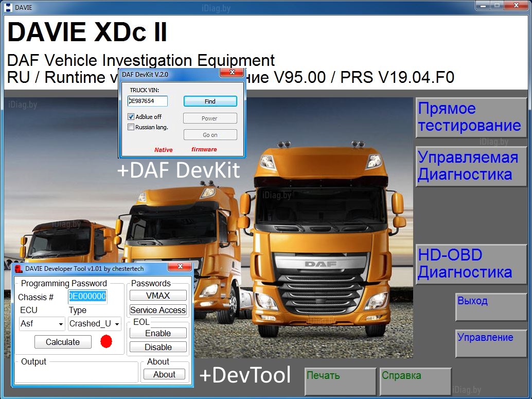Image resolution: width=532 pixels, height=399 pixels.
Task: Click Find in DAF DevKit
Action: 210,101
